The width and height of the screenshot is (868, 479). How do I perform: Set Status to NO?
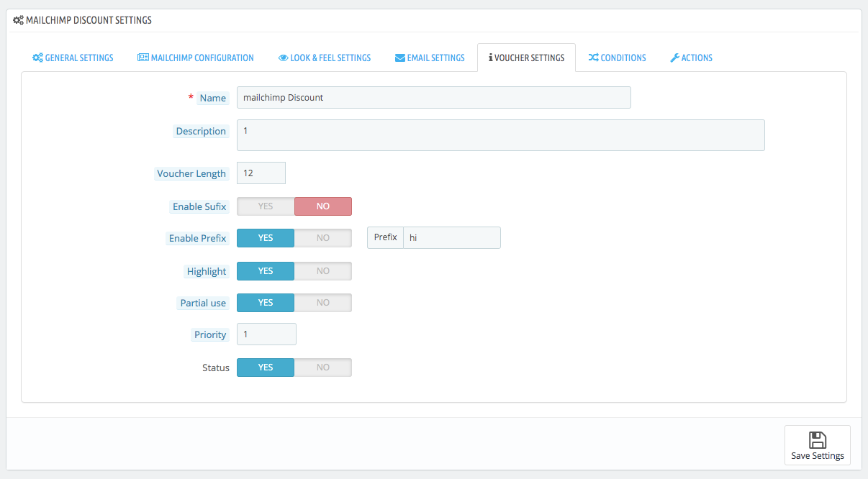[323, 368]
